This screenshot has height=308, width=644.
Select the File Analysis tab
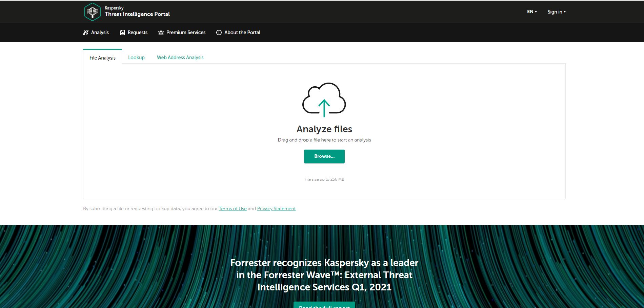tap(102, 58)
